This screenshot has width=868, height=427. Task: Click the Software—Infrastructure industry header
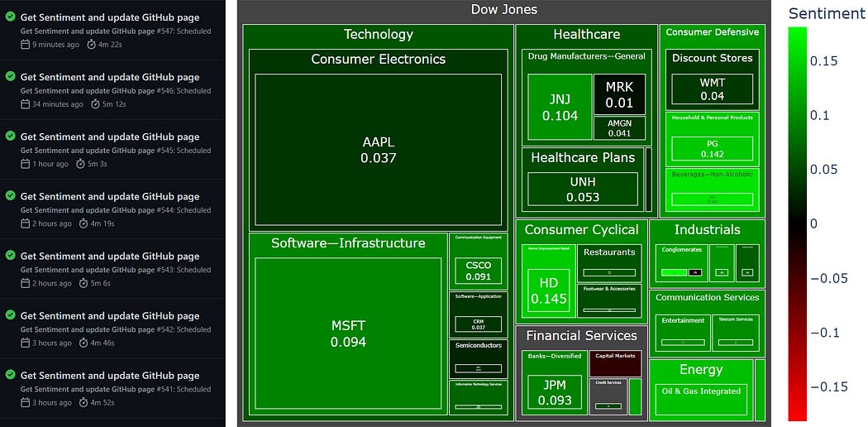348,243
